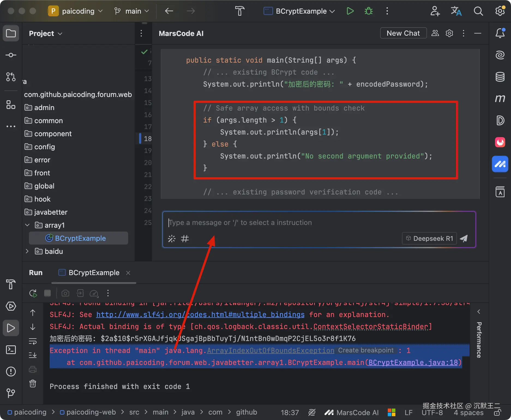Stop the running process
The height and width of the screenshot is (420, 511).
(x=47, y=293)
